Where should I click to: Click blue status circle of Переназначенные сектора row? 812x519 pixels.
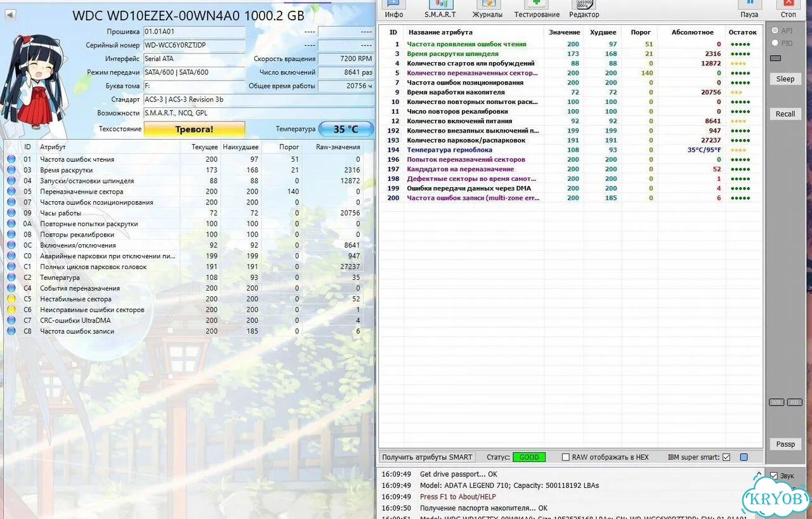click(x=11, y=192)
